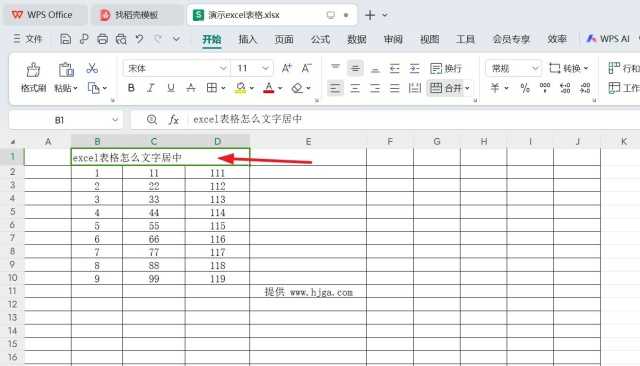Toggle align right
Image resolution: width=640 pixels, height=366 pixels.
coord(375,88)
